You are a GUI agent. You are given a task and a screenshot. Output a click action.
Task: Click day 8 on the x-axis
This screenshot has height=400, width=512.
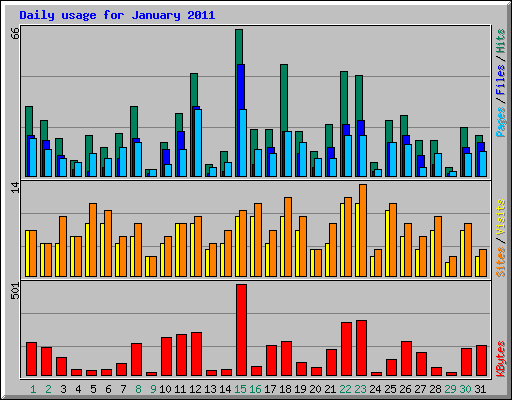(x=138, y=389)
